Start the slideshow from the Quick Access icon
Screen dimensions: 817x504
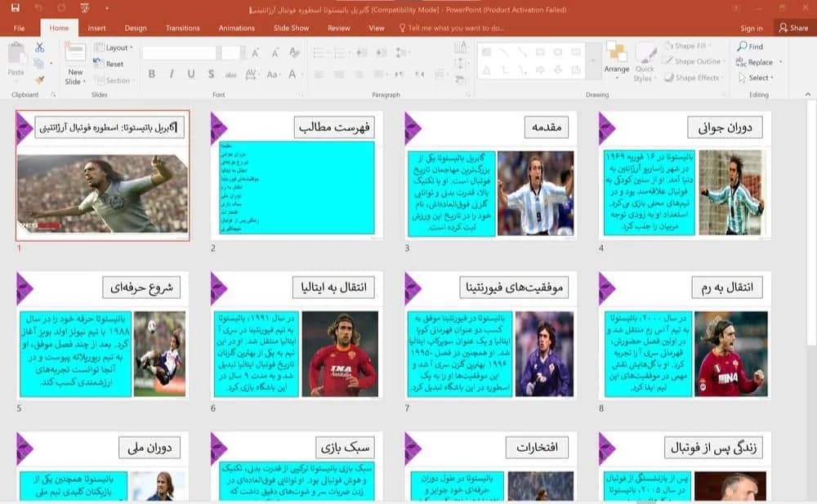click(84, 8)
